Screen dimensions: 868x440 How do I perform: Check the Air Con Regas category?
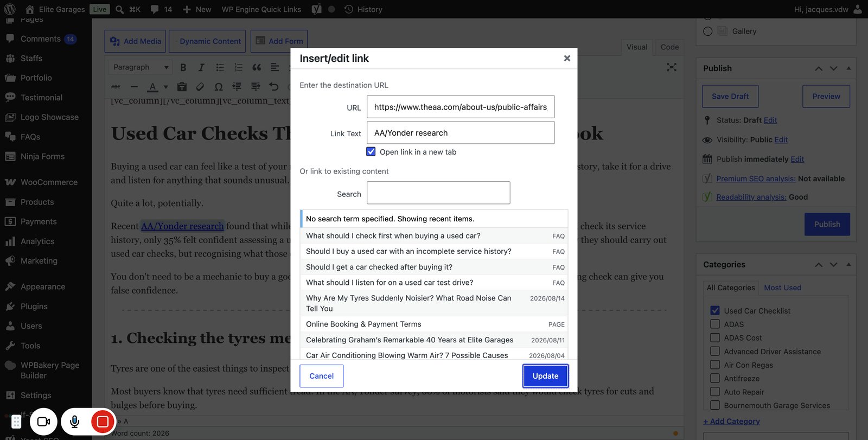click(x=715, y=365)
